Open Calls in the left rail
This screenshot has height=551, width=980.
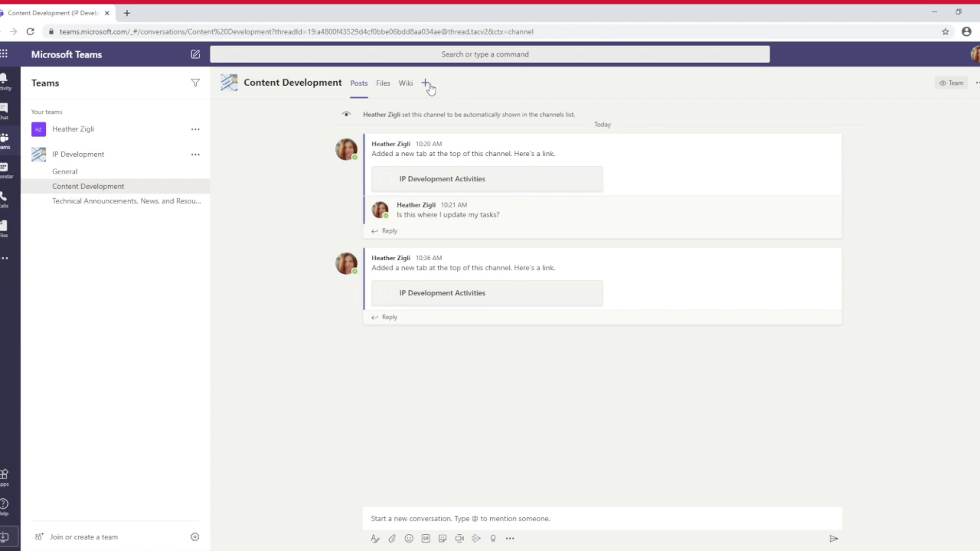coord(4,200)
